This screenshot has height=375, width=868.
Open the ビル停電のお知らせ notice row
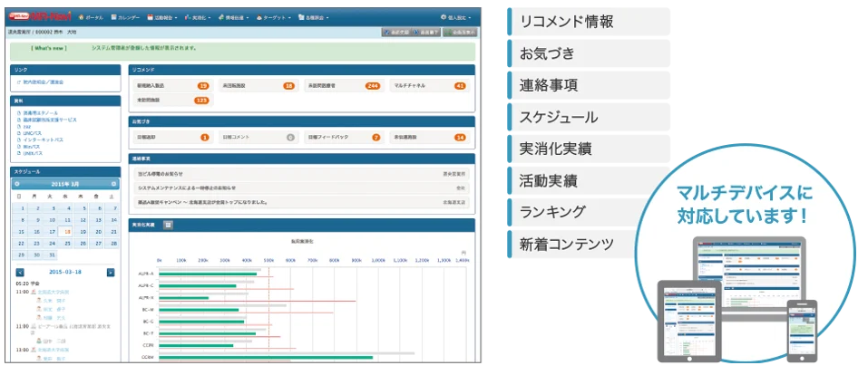(x=302, y=174)
